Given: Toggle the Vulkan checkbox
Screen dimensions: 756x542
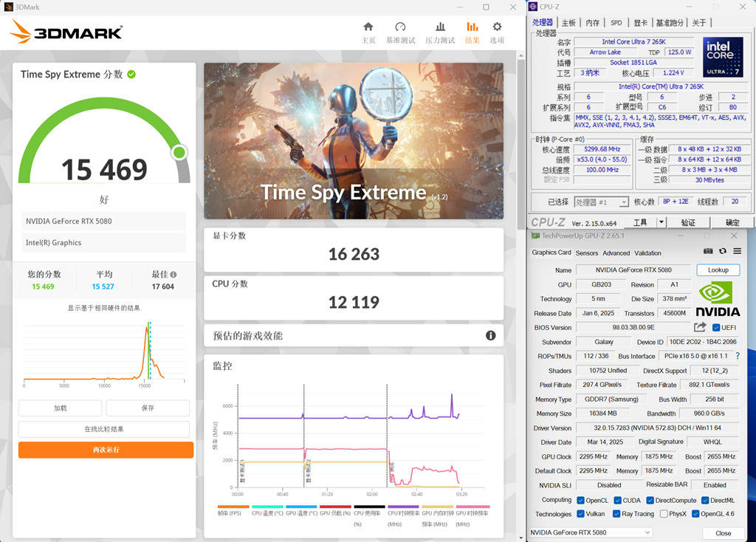Looking at the screenshot, I should [580, 513].
